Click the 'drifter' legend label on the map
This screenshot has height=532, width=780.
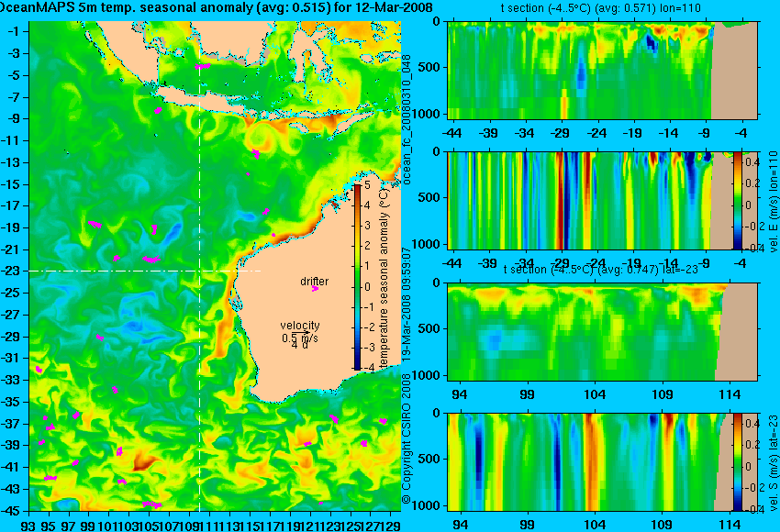[315, 281]
